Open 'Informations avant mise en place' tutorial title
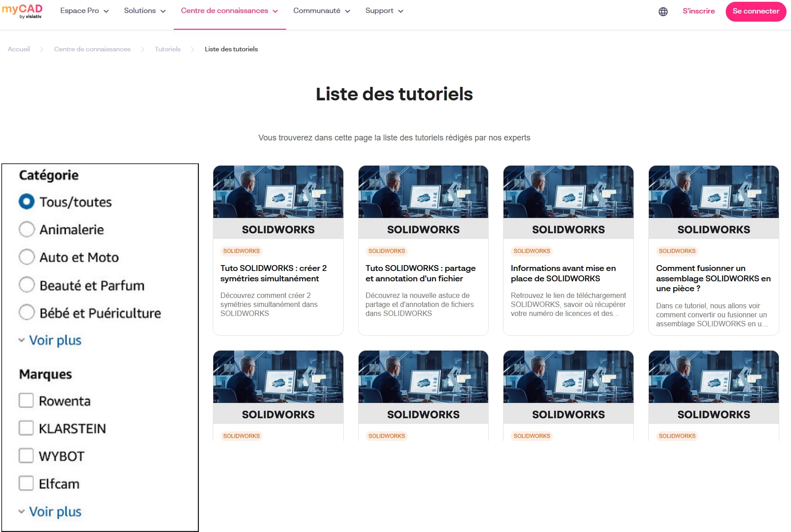 click(563, 273)
